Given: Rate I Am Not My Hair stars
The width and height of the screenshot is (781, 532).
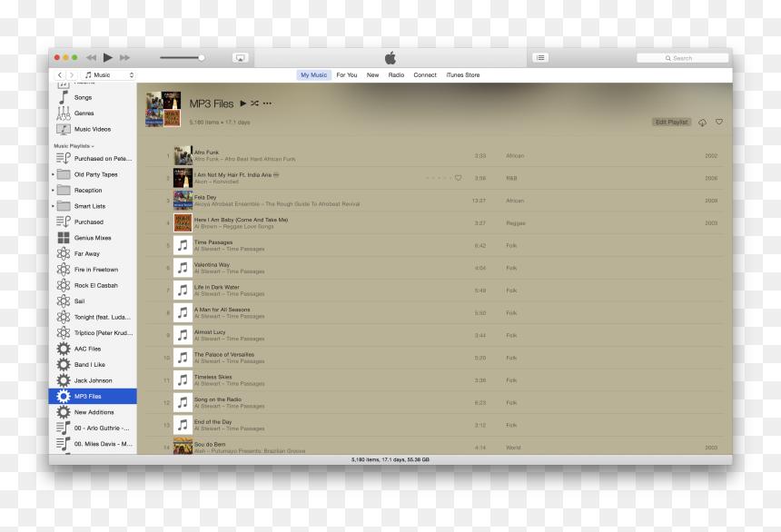Looking at the screenshot, I should (x=439, y=178).
